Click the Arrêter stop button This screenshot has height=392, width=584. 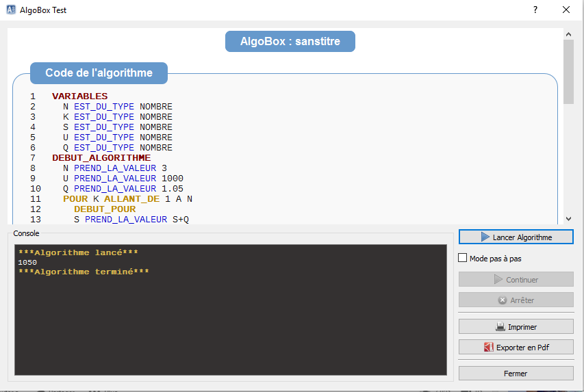516,300
